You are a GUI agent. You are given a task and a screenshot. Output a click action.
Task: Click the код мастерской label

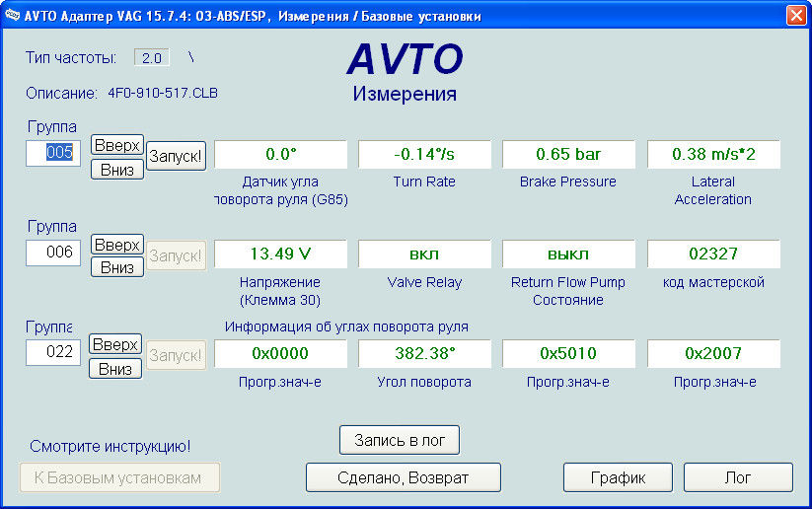point(713,282)
